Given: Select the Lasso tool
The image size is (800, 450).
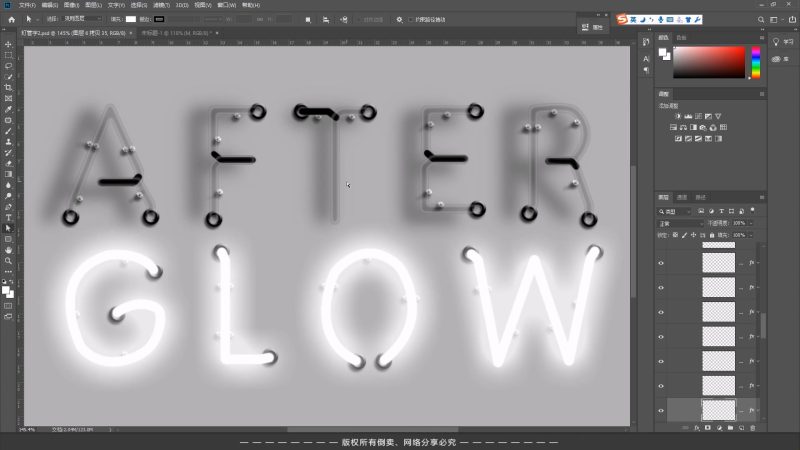Looking at the screenshot, I should [8, 66].
